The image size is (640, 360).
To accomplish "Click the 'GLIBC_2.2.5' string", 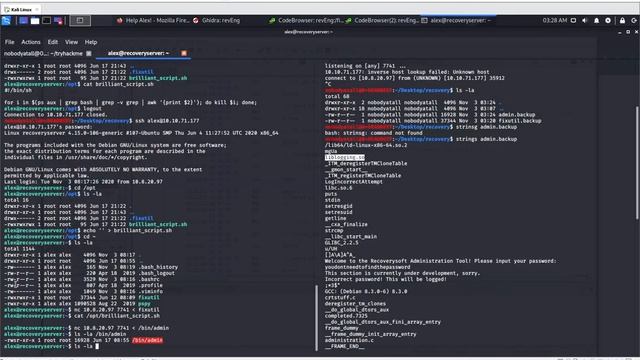I will point(342,242).
